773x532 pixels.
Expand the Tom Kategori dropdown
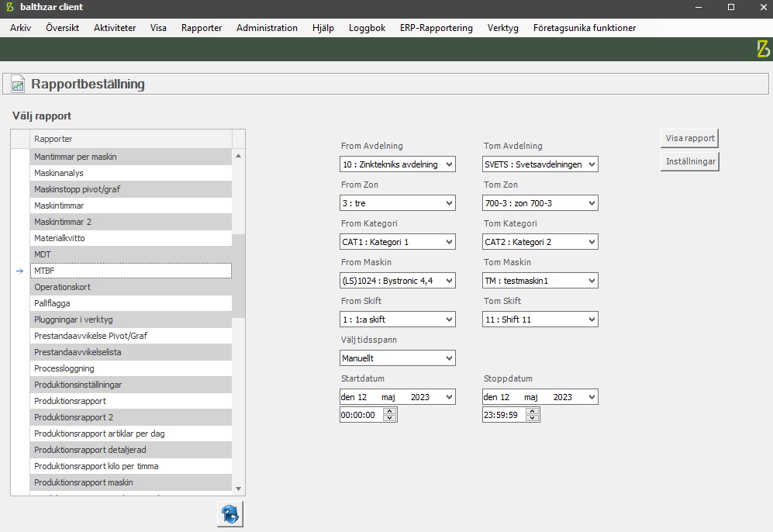point(592,242)
